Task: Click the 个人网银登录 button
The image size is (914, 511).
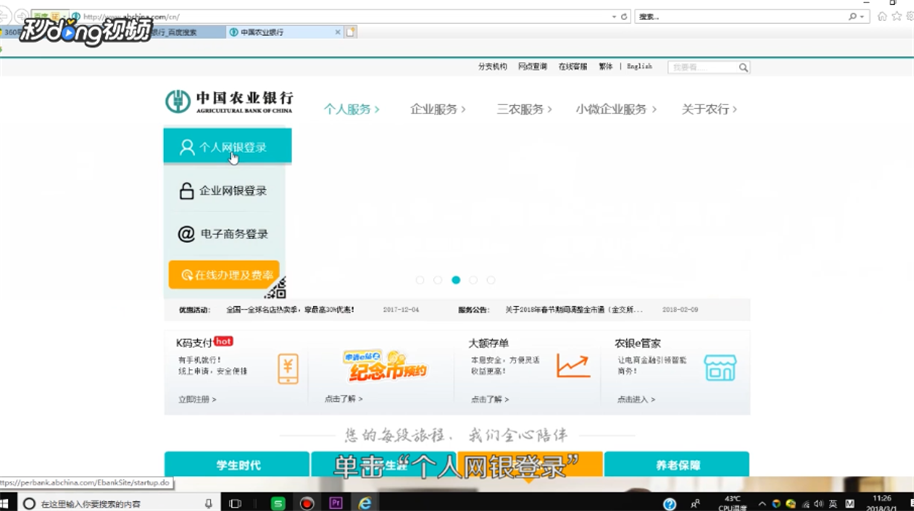Action: point(227,146)
